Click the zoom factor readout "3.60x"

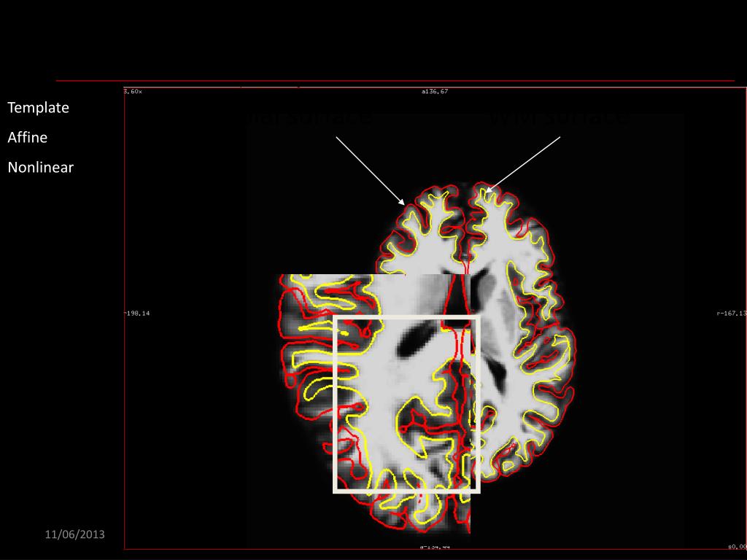click(133, 91)
